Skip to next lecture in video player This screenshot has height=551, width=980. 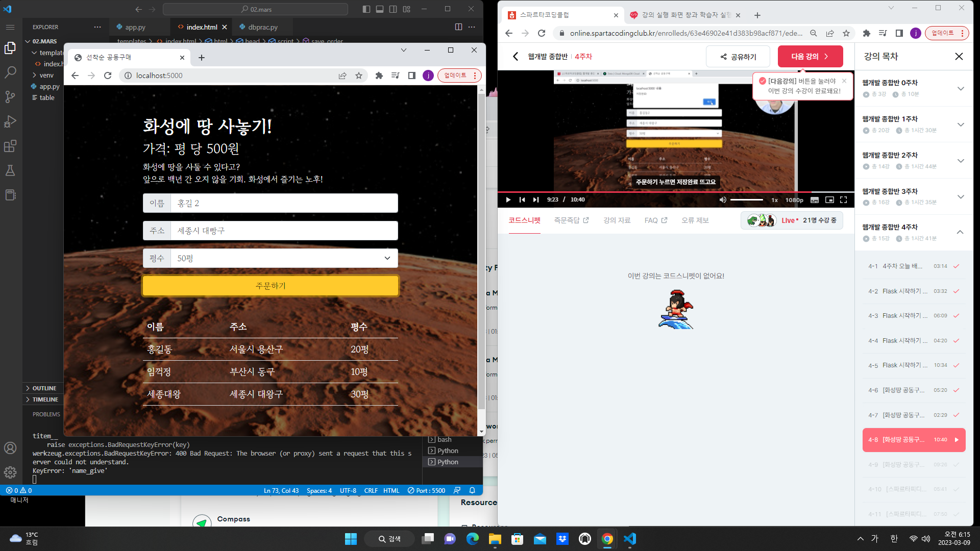[x=536, y=199]
